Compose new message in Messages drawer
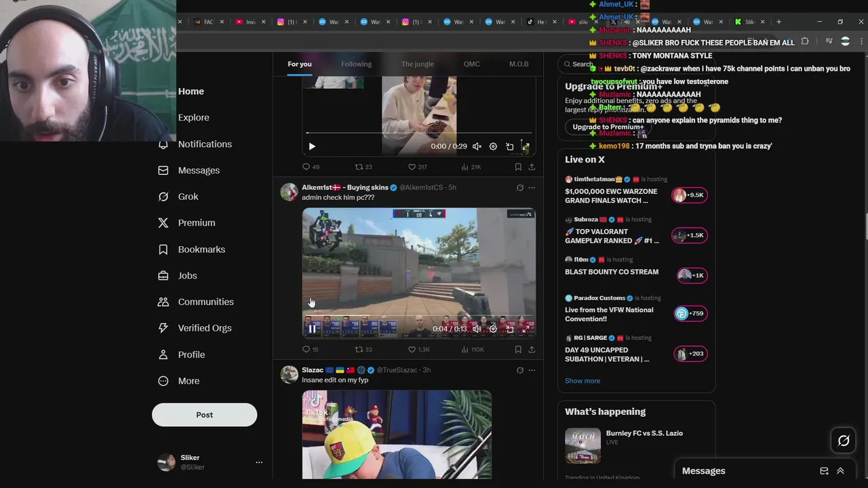 click(824, 471)
